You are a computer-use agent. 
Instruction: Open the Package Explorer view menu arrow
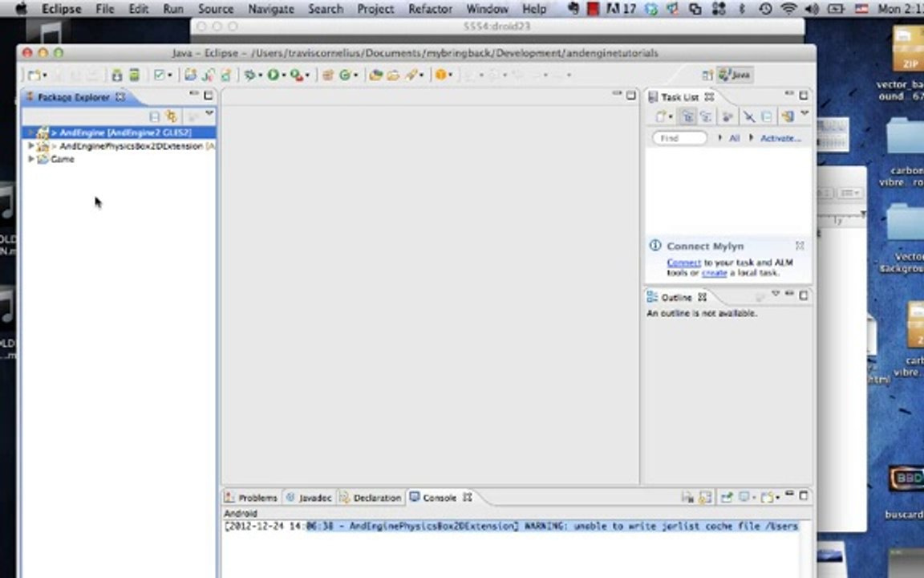[x=209, y=113]
